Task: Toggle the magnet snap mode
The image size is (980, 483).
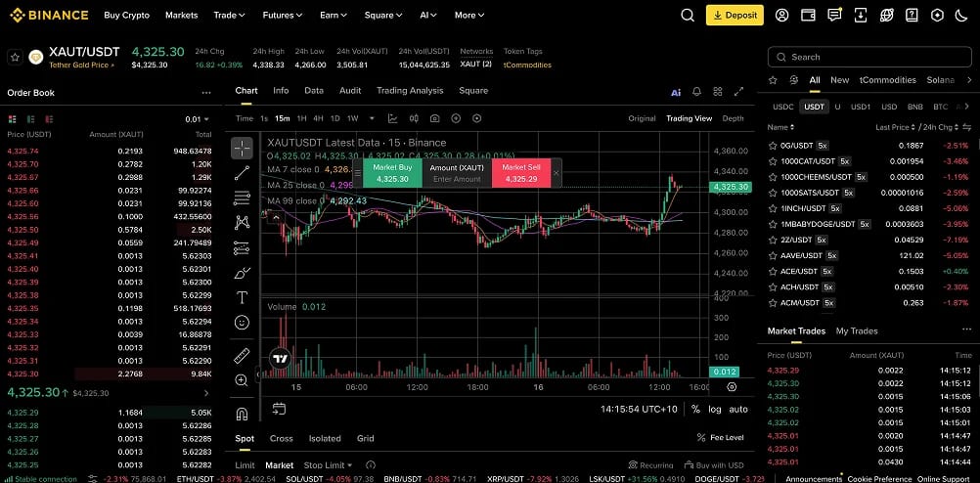Action: coord(242,414)
